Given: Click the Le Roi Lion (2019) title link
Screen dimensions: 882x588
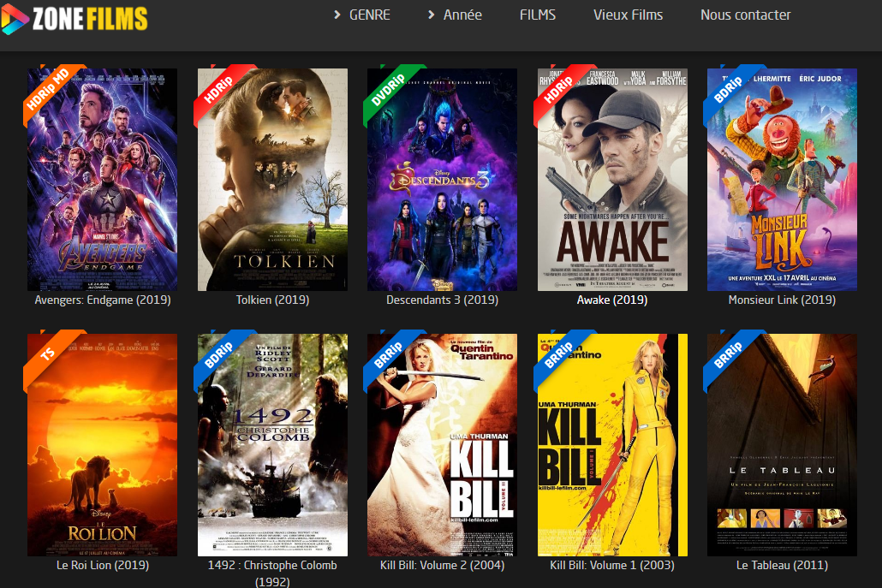Looking at the screenshot, I should coord(103,566).
